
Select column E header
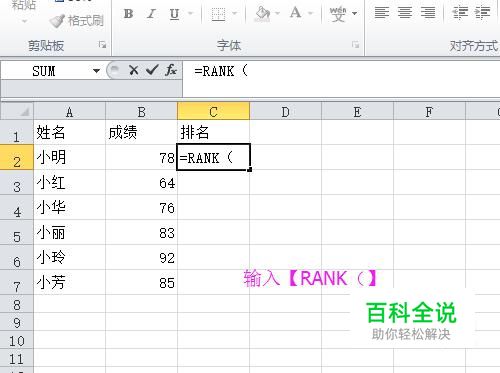click(x=357, y=111)
